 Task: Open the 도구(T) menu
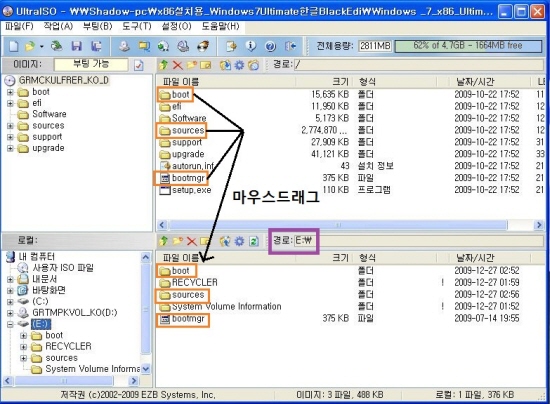click(x=137, y=26)
